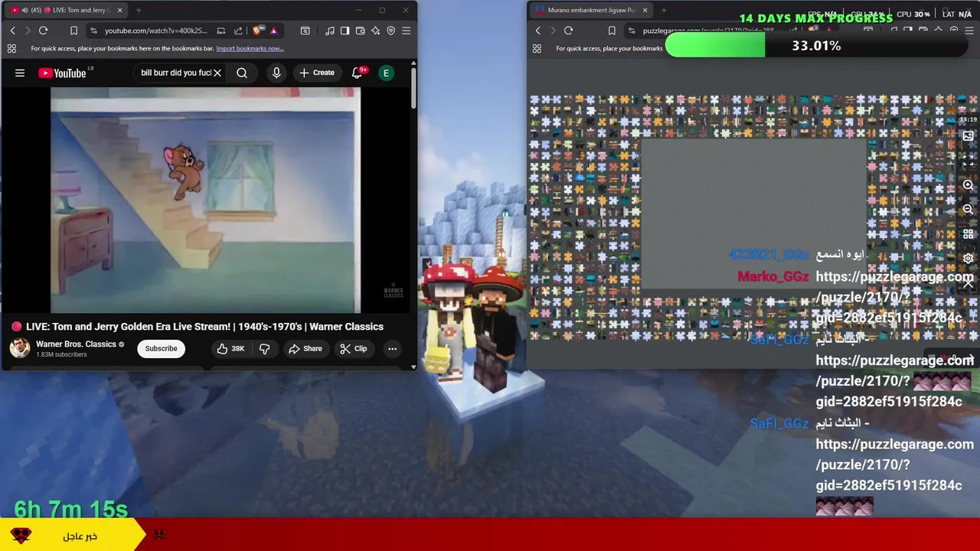Screen dimensions: 980x551
Task: Zoom in on the jigsaw puzzle
Action: [x=968, y=185]
